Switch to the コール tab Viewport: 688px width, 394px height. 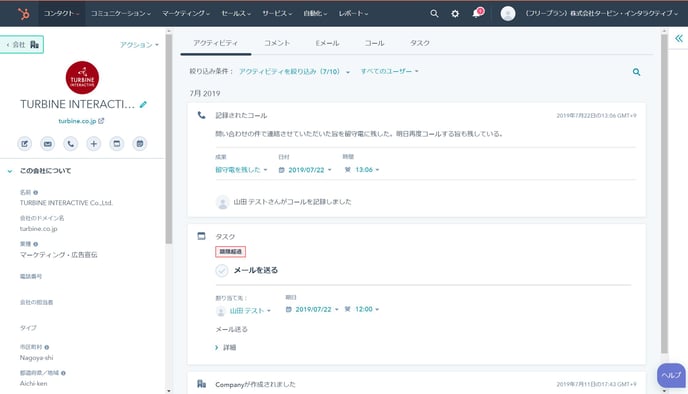point(374,43)
